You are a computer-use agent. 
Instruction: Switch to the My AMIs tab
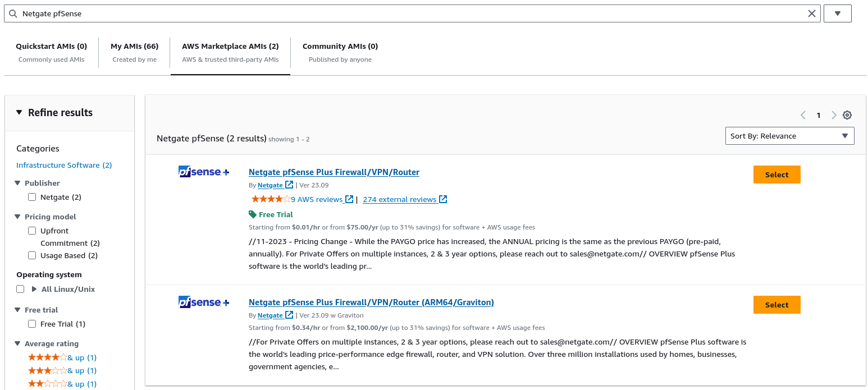[134, 52]
